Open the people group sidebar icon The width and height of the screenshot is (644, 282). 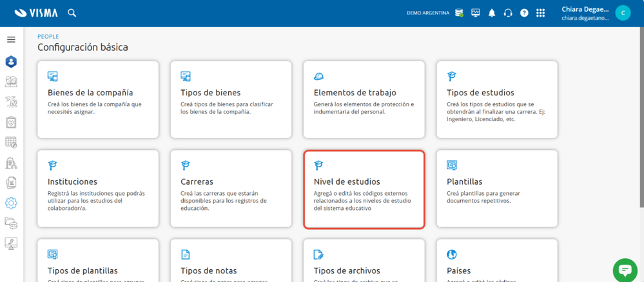11,82
